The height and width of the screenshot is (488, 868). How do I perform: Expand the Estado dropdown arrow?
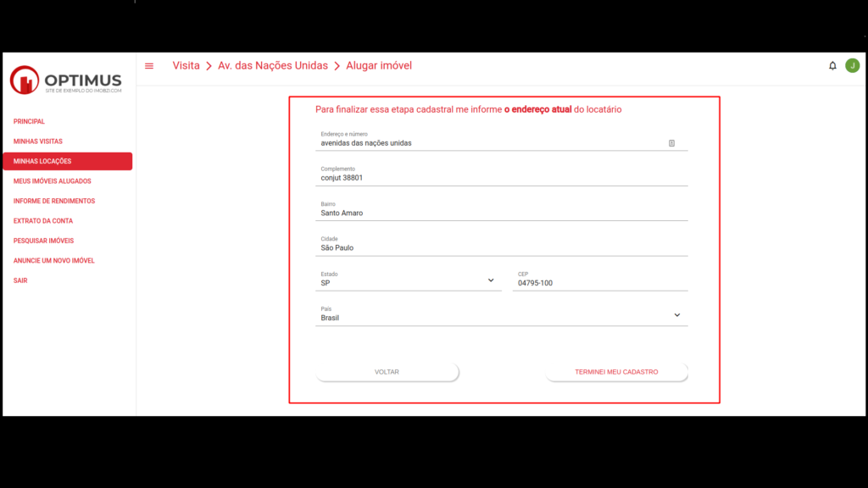(491, 280)
